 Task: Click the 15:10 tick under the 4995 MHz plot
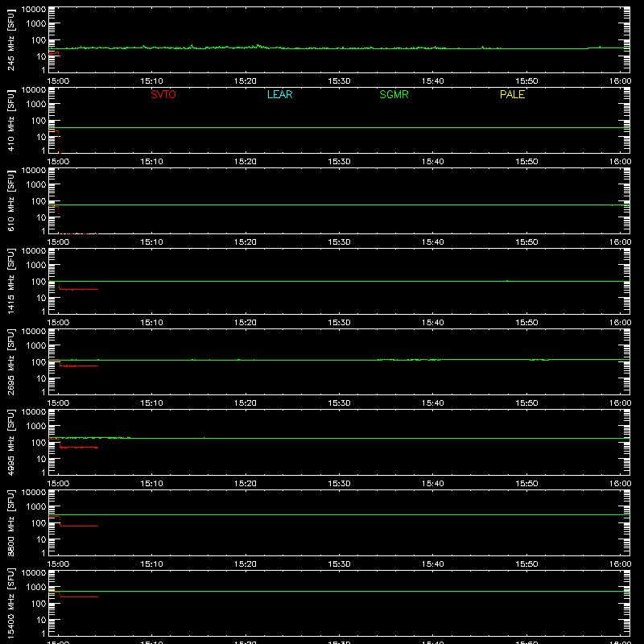point(151,484)
